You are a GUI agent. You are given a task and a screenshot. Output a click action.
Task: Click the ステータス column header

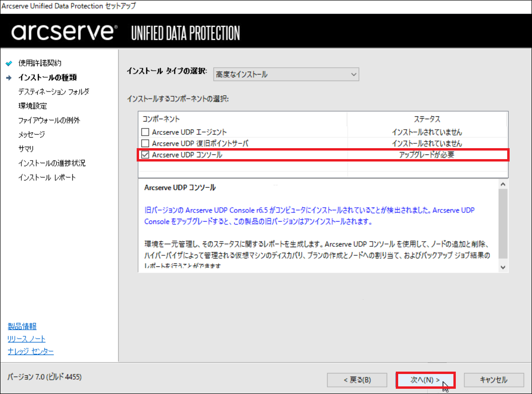click(x=427, y=119)
